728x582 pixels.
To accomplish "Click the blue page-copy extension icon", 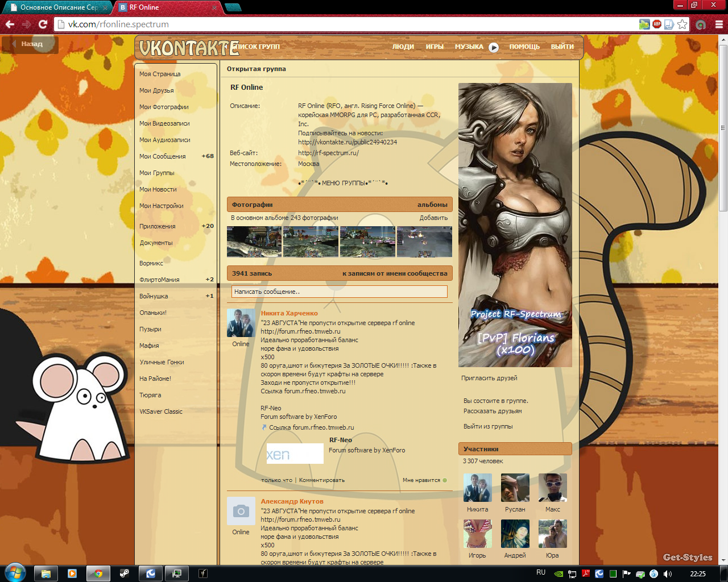I will [x=669, y=24].
